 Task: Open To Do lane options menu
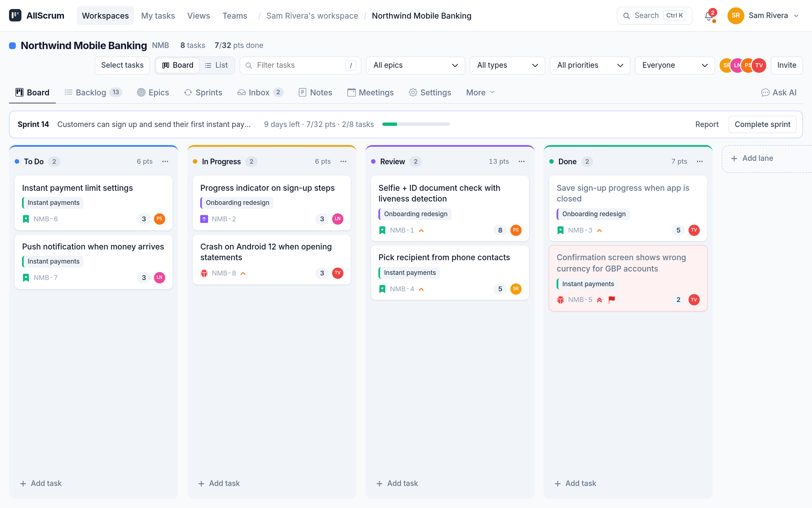click(x=165, y=162)
